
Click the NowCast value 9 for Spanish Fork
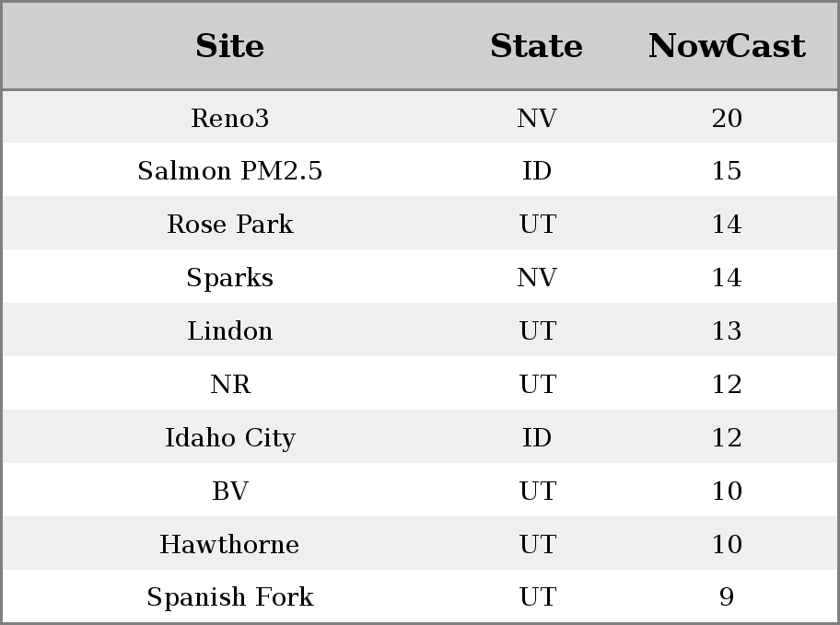tap(727, 598)
